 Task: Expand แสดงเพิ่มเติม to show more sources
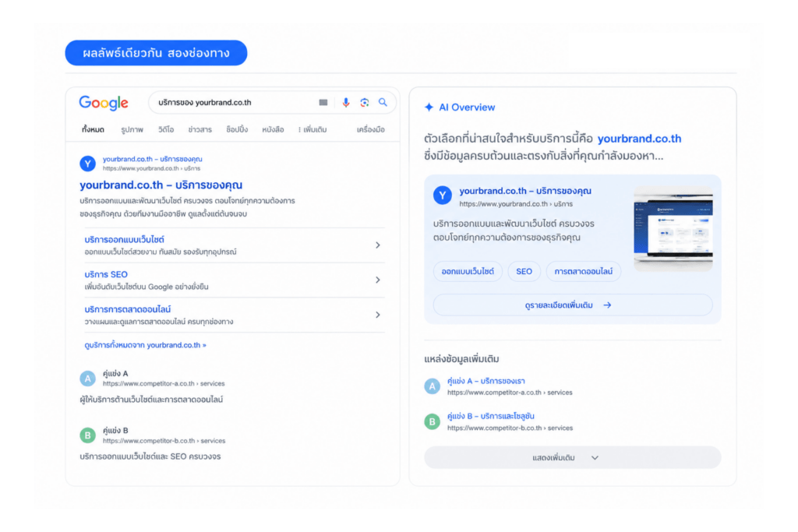573,458
